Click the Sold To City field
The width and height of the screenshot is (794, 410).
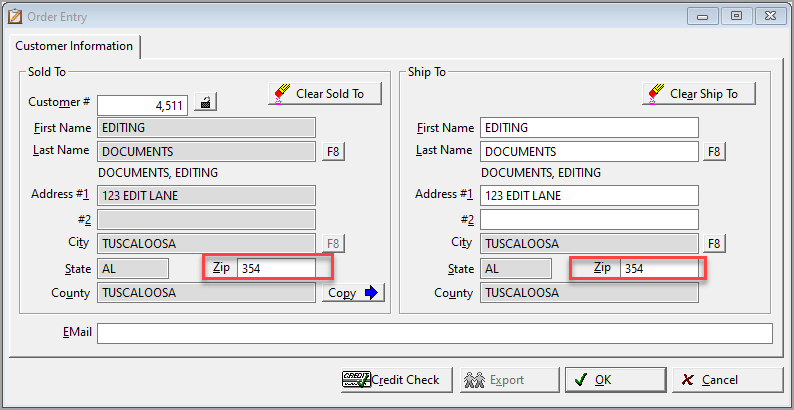pos(206,243)
